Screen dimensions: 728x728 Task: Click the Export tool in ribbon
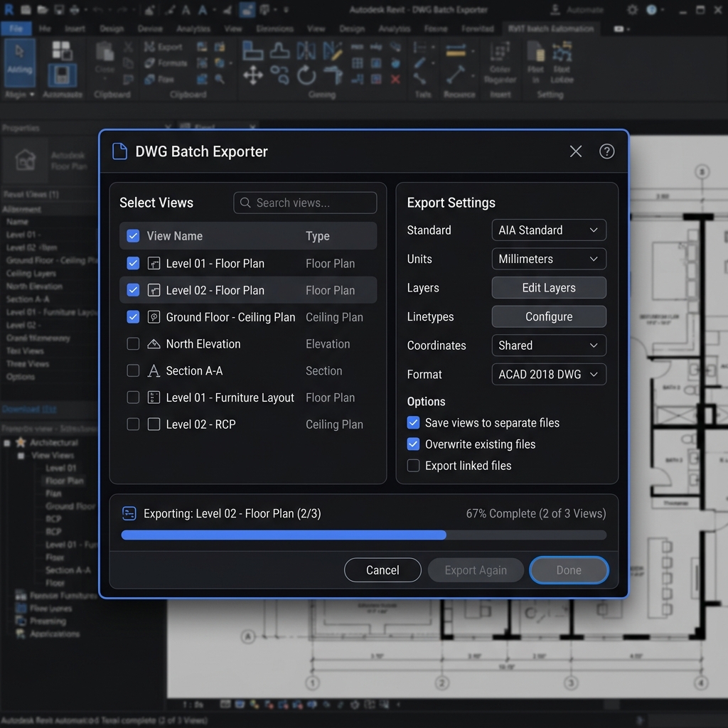point(163,47)
